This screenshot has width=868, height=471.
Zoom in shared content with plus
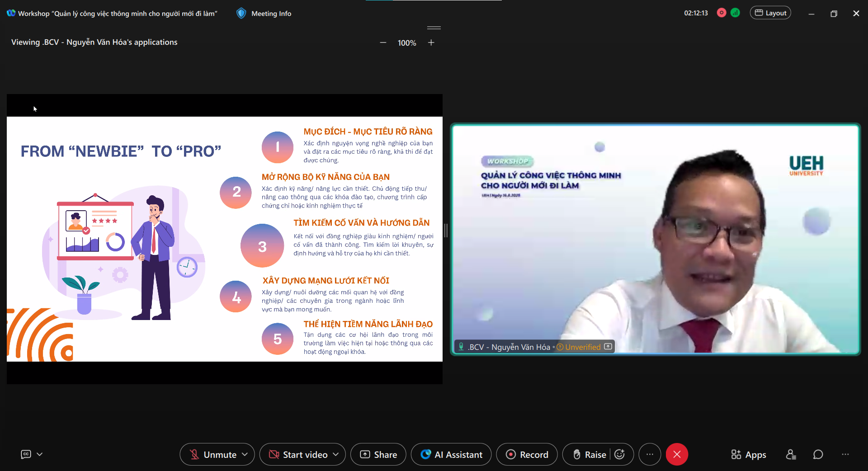click(x=431, y=42)
